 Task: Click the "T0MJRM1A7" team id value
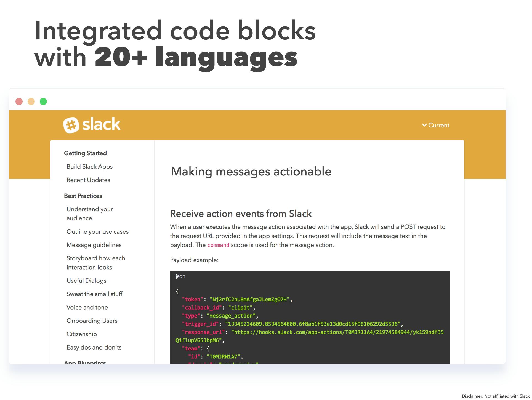tap(224, 357)
